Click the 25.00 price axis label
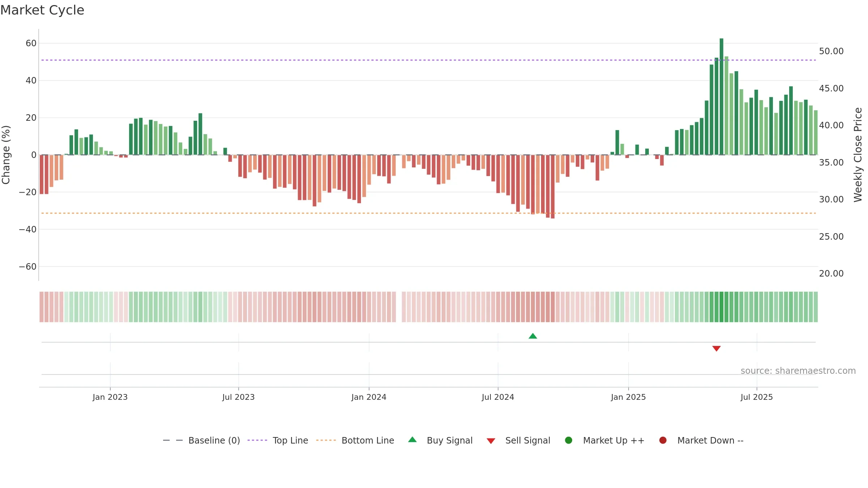 pyautogui.click(x=831, y=236)
